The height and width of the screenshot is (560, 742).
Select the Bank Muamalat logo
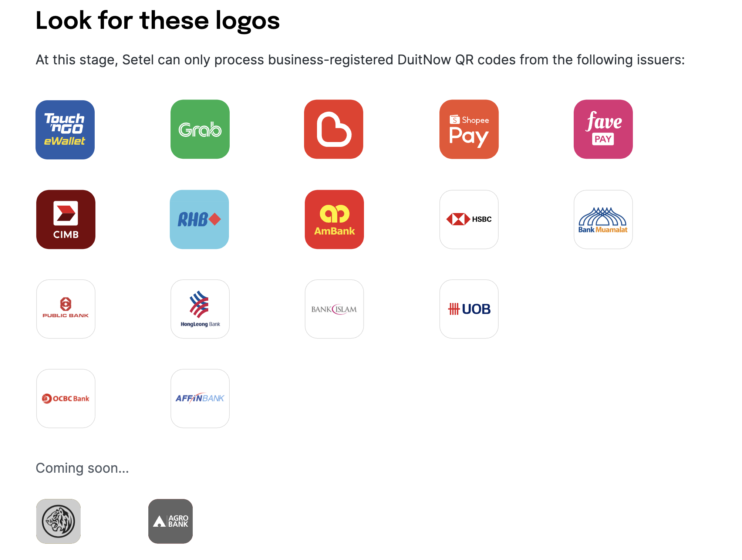(x=603, y=219)
